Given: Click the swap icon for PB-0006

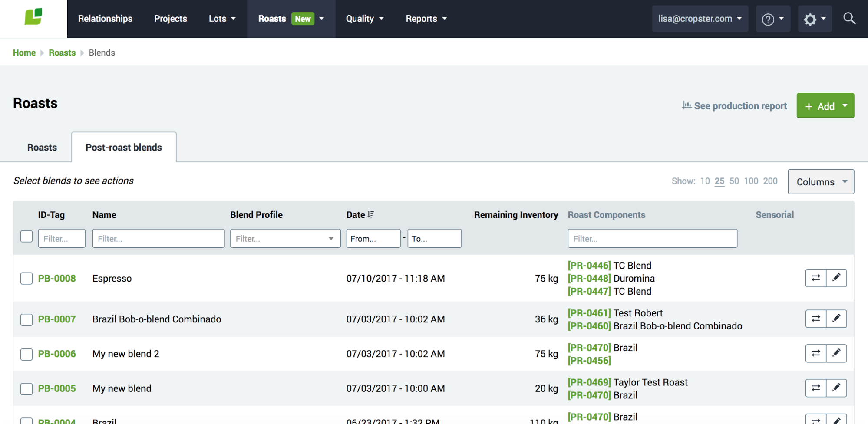Looking at the screenshot, I should (816, 354).
